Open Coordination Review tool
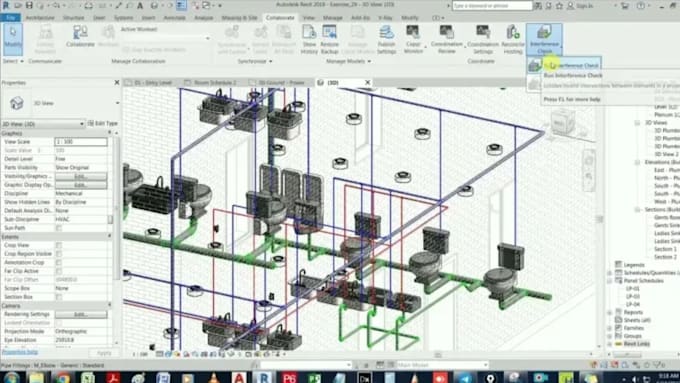Screen dimensions: 680x383 tap(447, 39)
